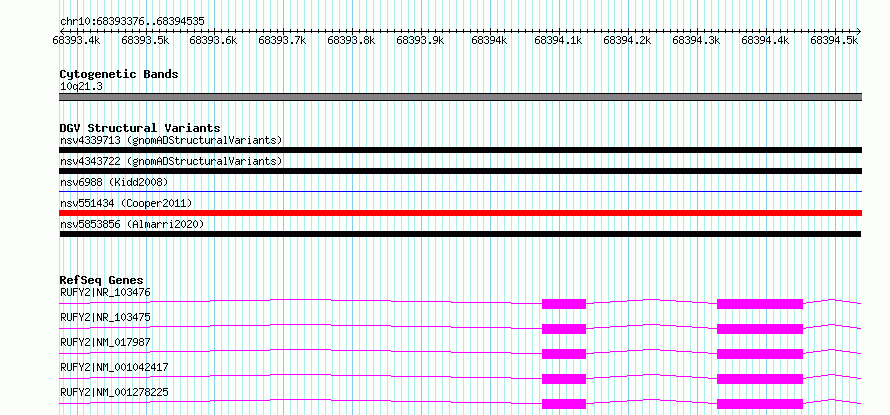Select the DGV Structural Variants track title

click(140, 128)
